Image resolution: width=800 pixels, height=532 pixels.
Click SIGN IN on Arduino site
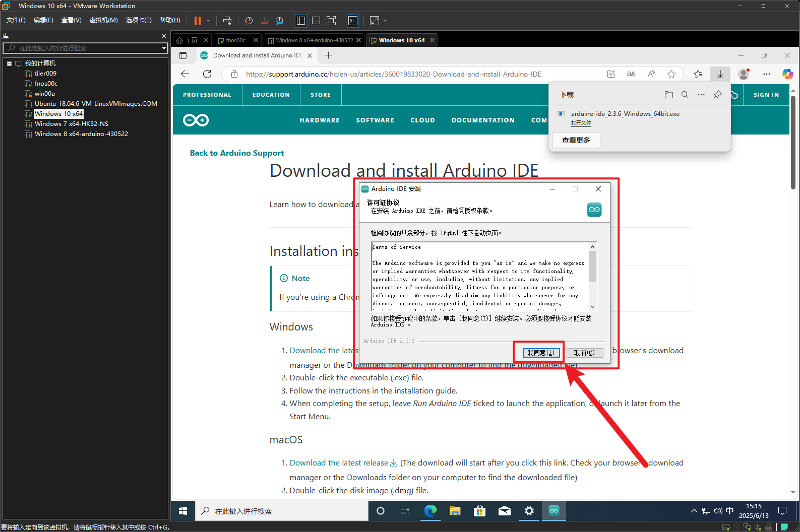coord(766,95)
